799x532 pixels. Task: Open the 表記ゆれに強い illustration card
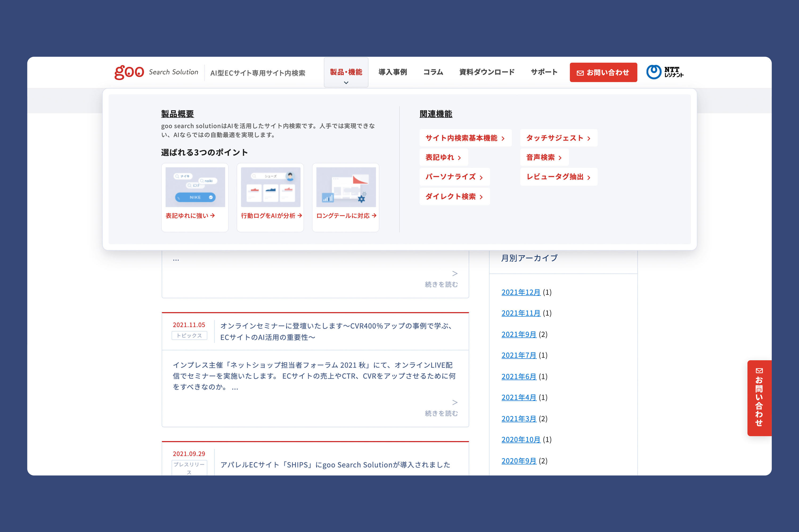[195, 187]
